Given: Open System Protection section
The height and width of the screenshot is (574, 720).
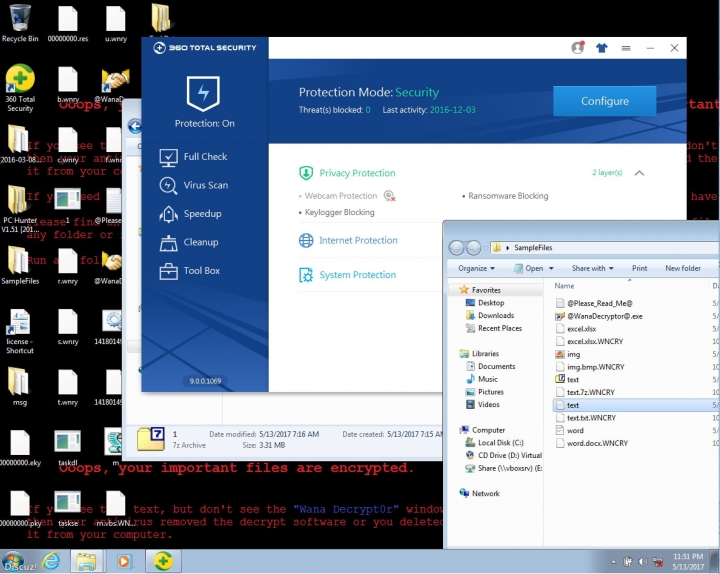Looking at the screenshot, I should click(x=357, y=275).
